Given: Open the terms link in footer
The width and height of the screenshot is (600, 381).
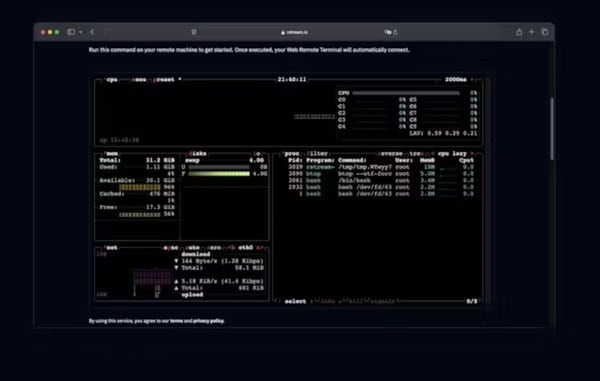Looking at the screenshot, I should [x=176, y=321].
